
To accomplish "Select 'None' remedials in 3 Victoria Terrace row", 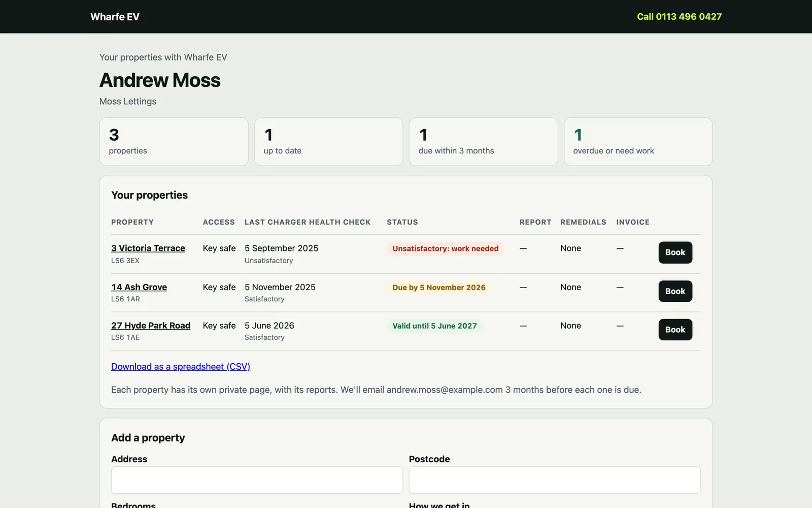I will (x=570, y=248).
